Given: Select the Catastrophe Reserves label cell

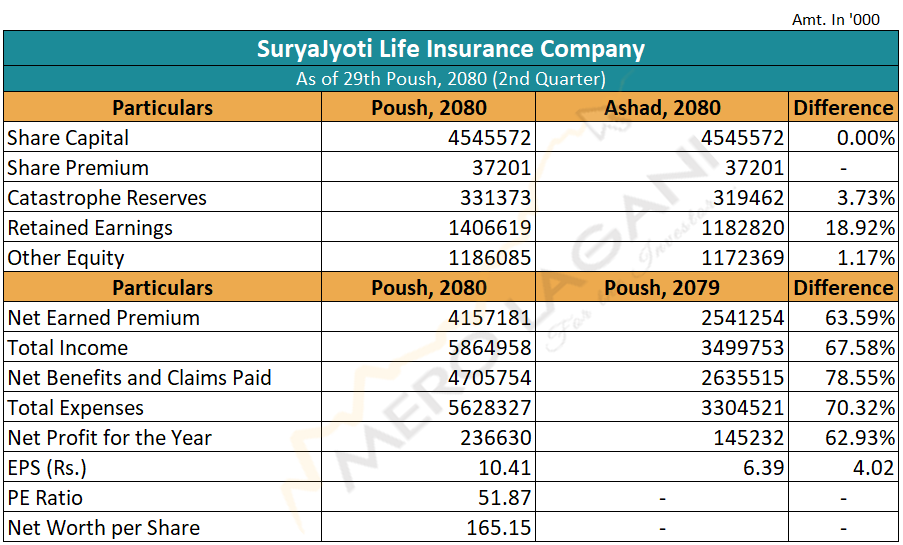Looking at the screenshot, I should [107, 198].
